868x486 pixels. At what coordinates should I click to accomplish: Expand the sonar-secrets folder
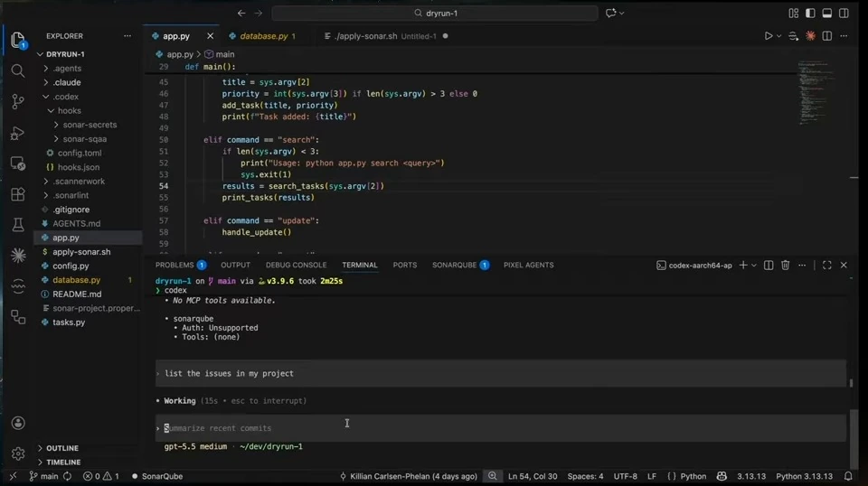click(89, 125)
